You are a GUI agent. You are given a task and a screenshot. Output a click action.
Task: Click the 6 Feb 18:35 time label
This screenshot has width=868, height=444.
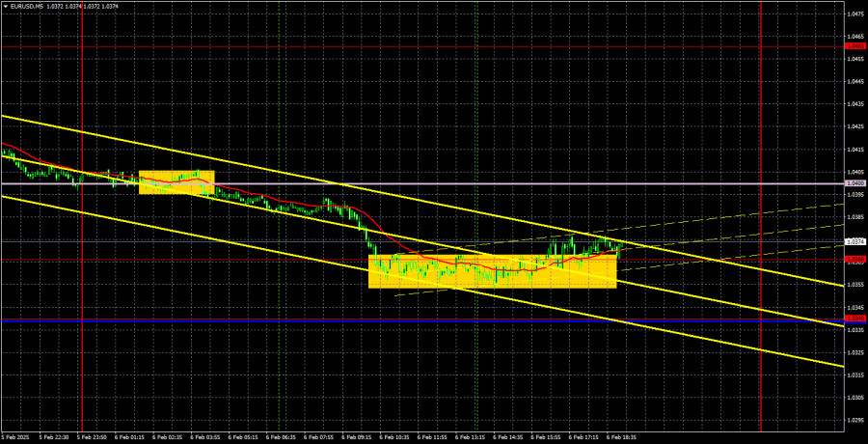tap(621, 437)
